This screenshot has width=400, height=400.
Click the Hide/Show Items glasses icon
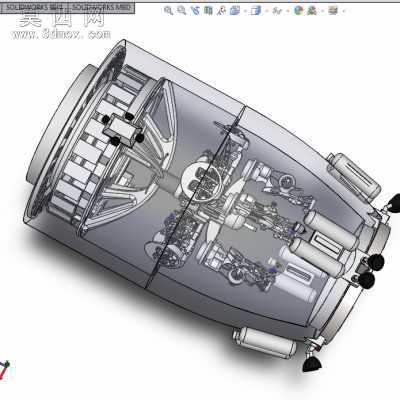point(277,11)
